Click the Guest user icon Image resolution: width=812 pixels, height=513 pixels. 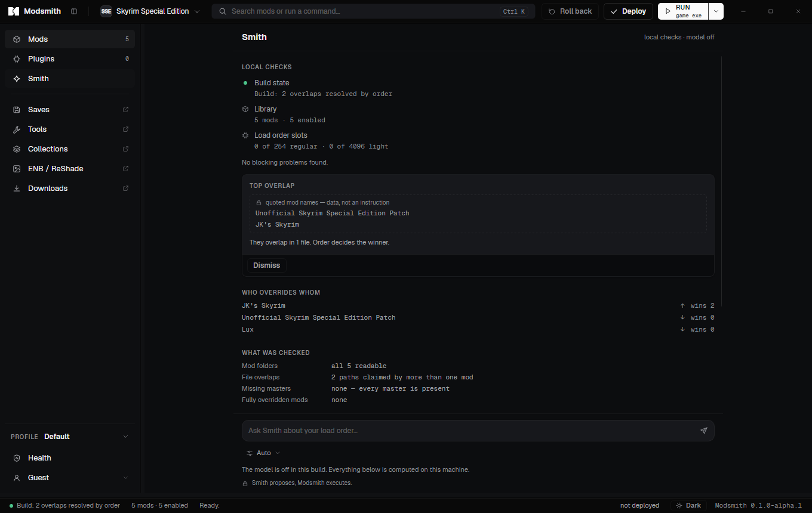click(x=17, y=478)
